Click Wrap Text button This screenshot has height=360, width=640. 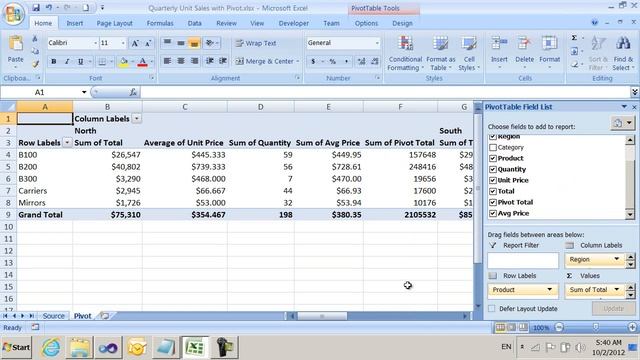(x=256, y=43)
